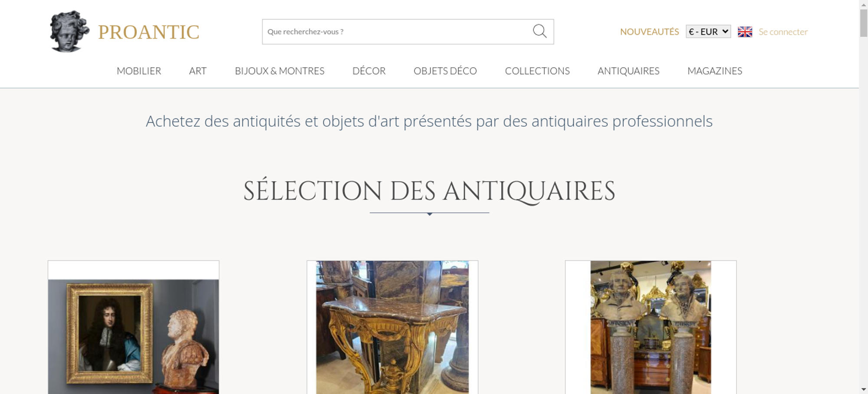Open the two busts on columns thumbnail
The width and height of the screenshot is (868, 394).
click(651, 327)
